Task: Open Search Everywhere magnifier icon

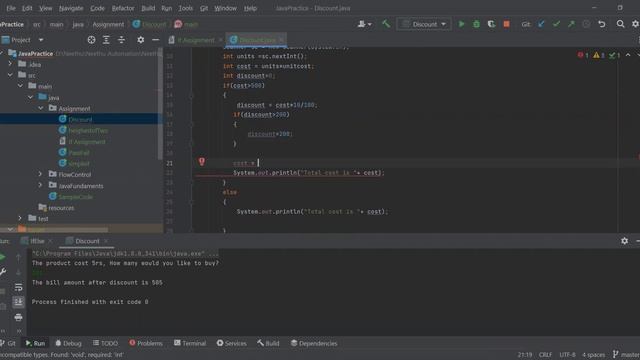Action: 620,24
